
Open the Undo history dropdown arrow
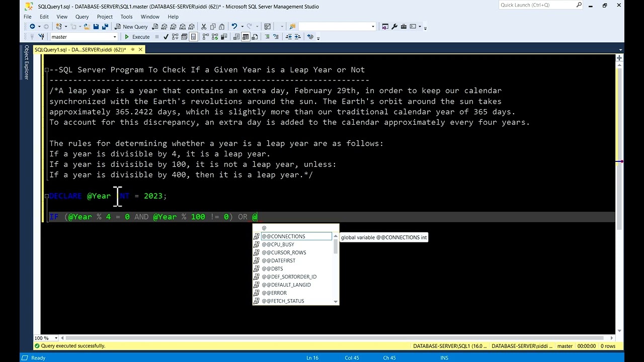point(242,27)
